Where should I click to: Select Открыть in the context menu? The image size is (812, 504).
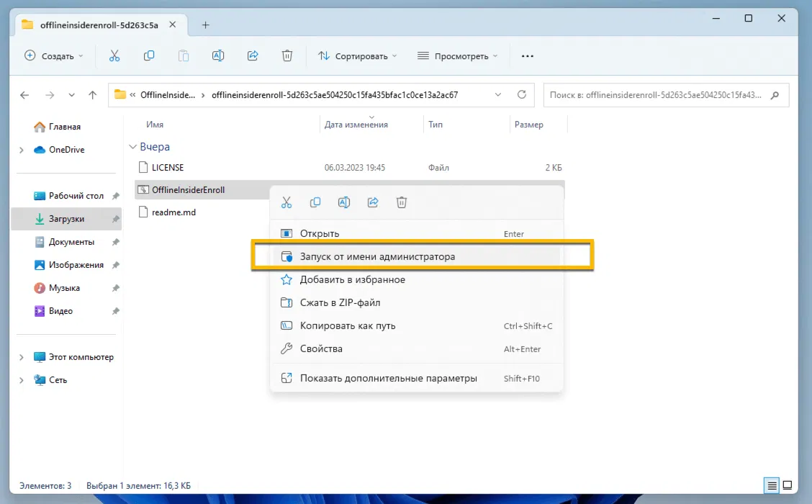pos(416,233)
